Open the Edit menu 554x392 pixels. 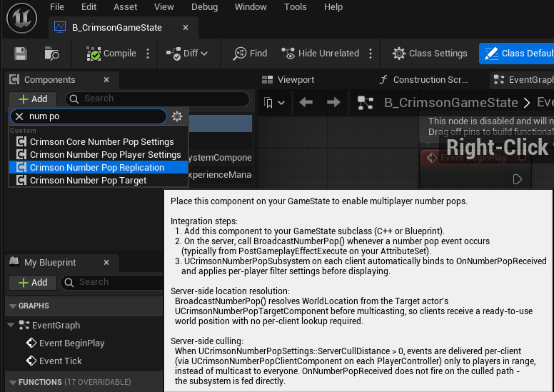[89, 6]
